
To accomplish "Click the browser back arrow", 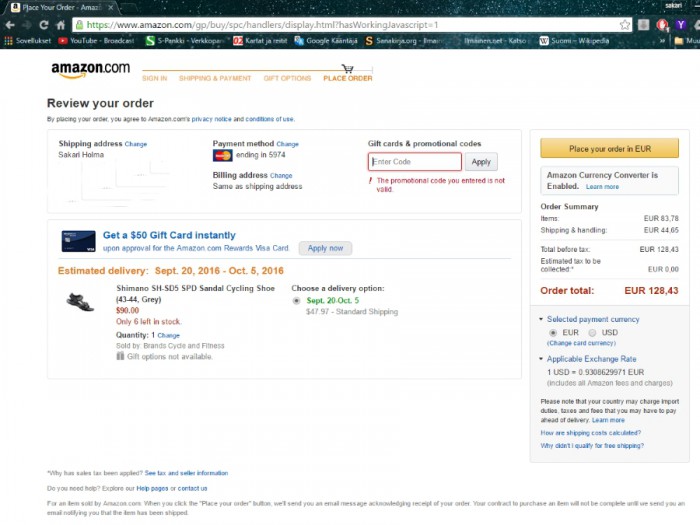I will point(10,25).
